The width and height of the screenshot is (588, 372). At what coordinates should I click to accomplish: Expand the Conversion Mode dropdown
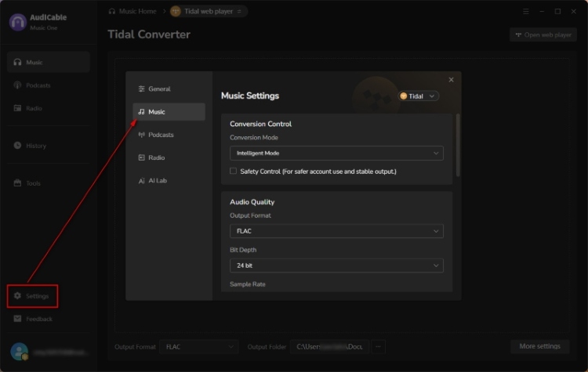(336, 153)
